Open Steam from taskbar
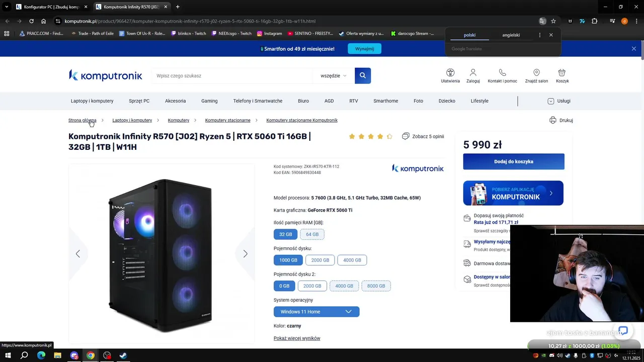The height and width of the screenshot is (362, 644). point(123,355)
